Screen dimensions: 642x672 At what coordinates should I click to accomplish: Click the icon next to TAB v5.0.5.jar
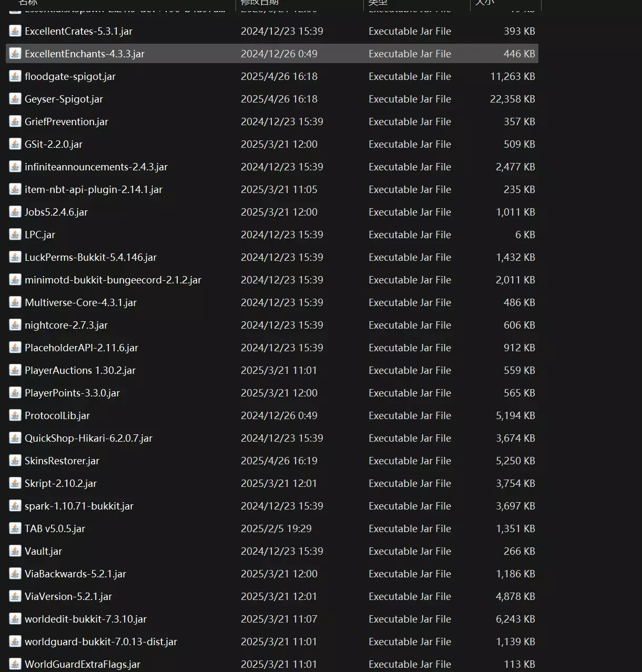click(x=15, y=528)
